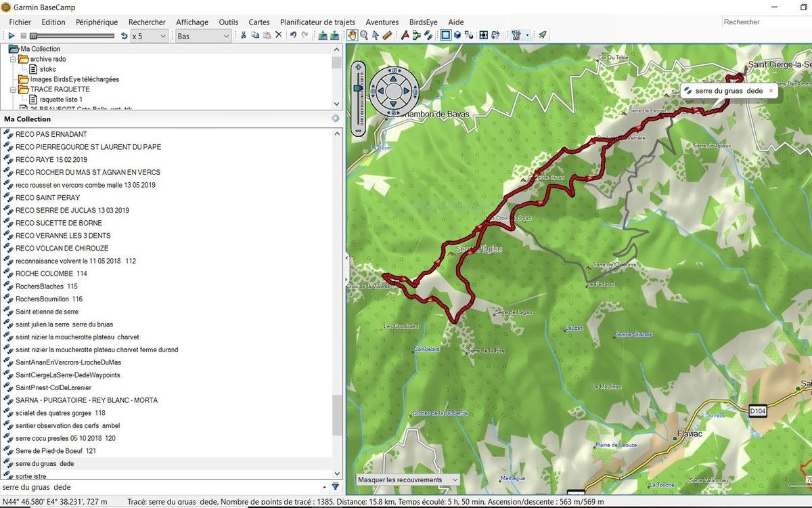Open the Aide menu
Image resolution: width=812 pixels, height=508 pixels.
[x=455, y=22]
